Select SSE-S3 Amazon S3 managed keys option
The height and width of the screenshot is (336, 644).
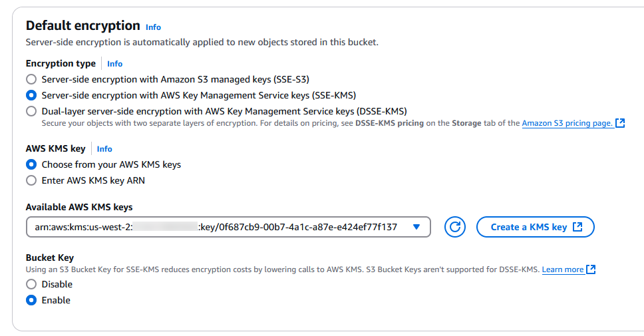[x=31, y=79]
